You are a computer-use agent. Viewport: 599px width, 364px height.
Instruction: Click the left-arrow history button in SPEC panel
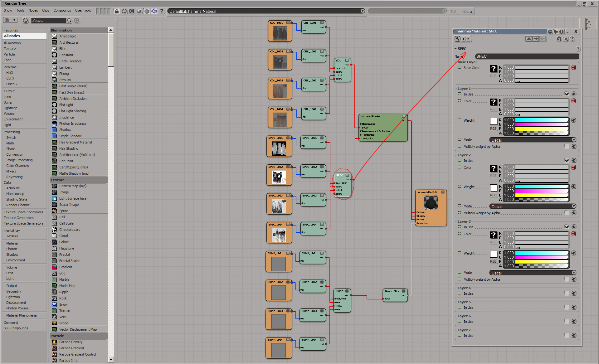(536, 39)
